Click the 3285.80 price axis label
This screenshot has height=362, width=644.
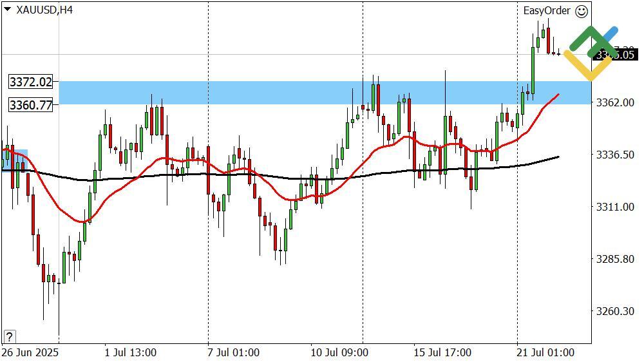615,259
